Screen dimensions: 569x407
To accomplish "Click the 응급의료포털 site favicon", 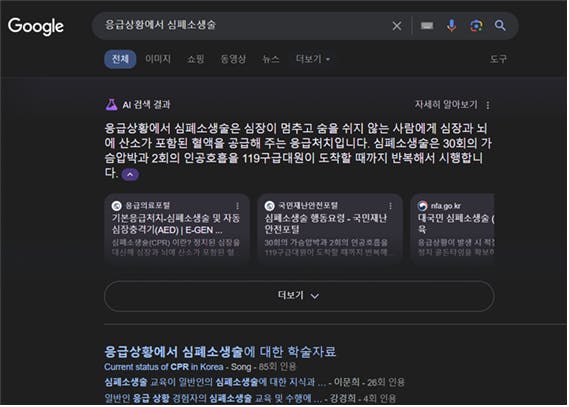I will click(116, 206).
